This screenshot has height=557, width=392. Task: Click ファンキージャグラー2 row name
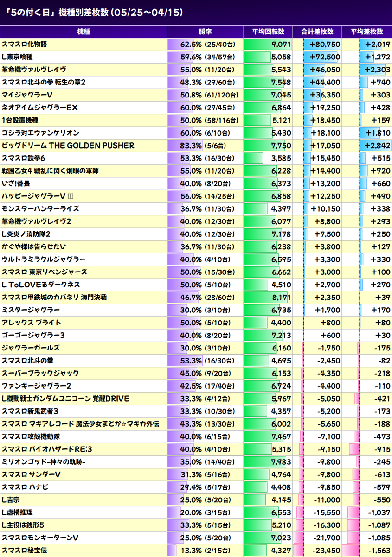(x=36, y=386)
